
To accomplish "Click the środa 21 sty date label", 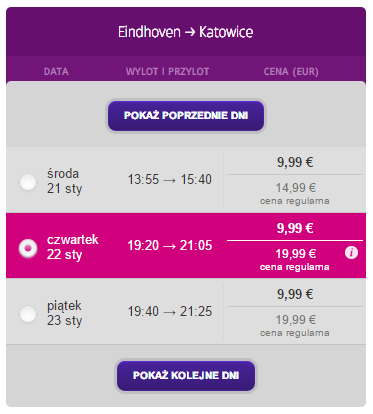I will pyautogui.click(x=64, y=181).
